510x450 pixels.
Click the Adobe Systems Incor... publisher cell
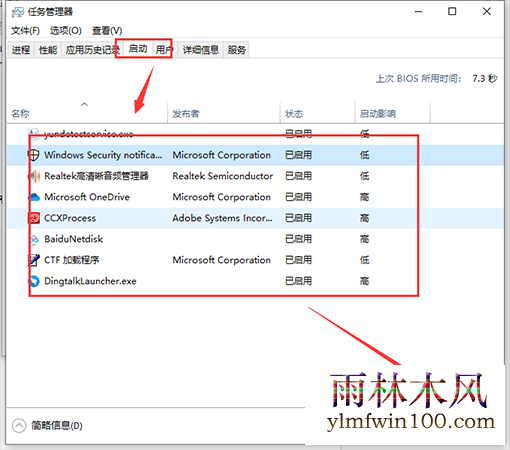pyautogui.click(x=222, y=218)
